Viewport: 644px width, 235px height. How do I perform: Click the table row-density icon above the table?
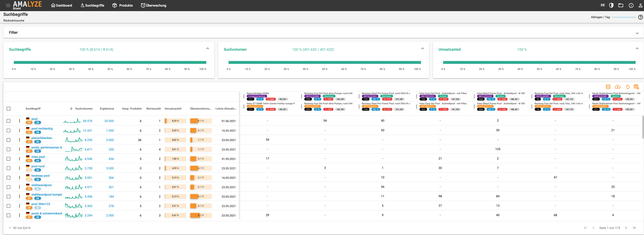click(x=608, y=87)
